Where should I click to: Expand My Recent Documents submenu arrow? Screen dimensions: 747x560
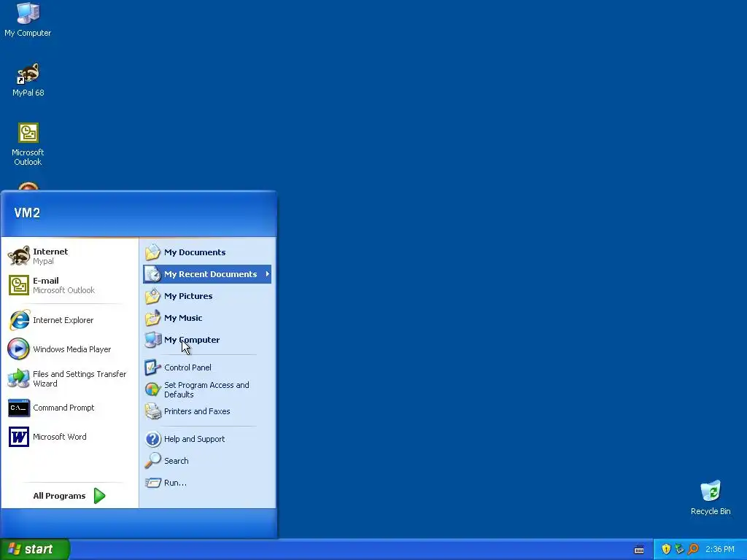(x=267, y=274)
